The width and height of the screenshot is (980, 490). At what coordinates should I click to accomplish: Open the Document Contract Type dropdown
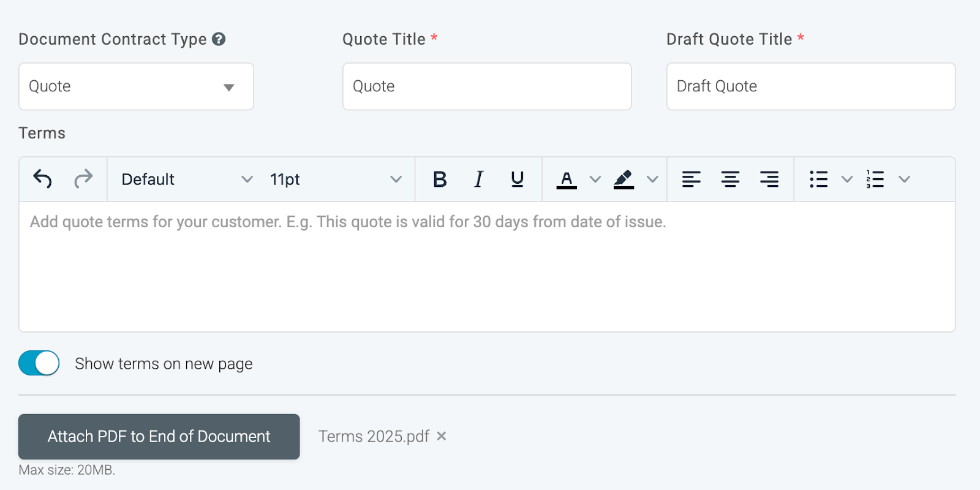point(136,86)
